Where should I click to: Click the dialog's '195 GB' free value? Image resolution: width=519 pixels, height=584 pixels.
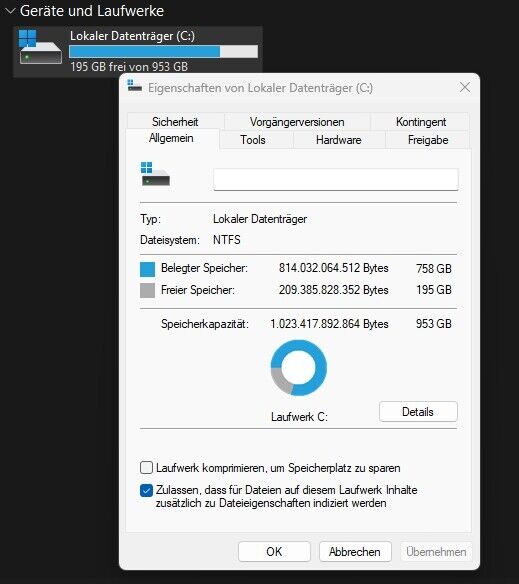click(x=434, y=290)
